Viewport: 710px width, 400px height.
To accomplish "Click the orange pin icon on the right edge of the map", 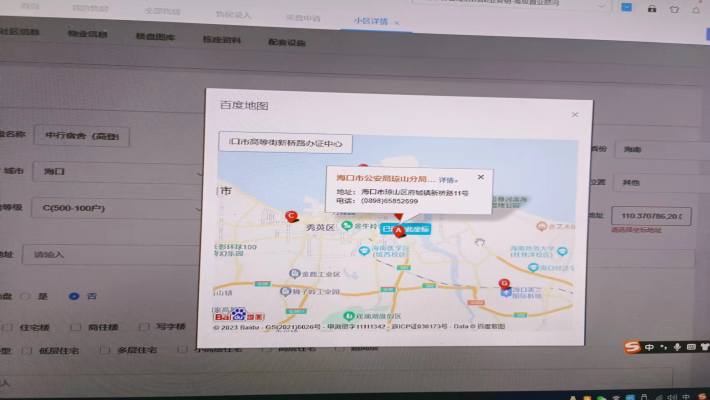I will tap(541, 226).
